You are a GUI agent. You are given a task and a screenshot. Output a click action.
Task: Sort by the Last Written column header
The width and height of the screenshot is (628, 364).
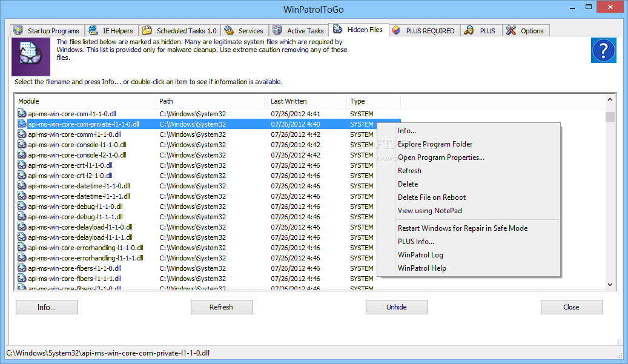pyautogui.click(x=307, y=101)
